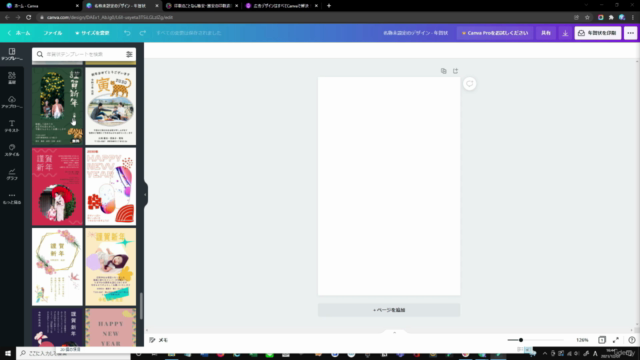Select the green photo 謹賀新年 template
Image resolution: width=640 pixels, height=360 pixels.
(57, 106)
